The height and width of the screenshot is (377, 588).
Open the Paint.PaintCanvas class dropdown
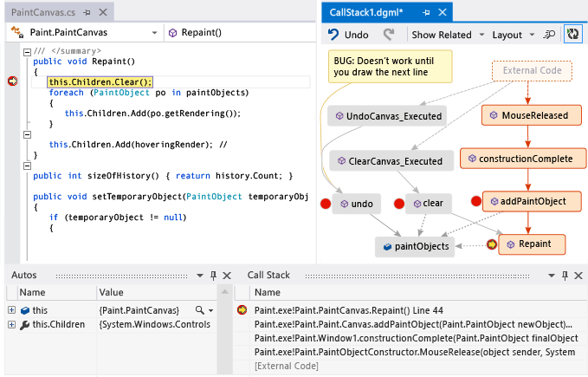coord(84,33)
